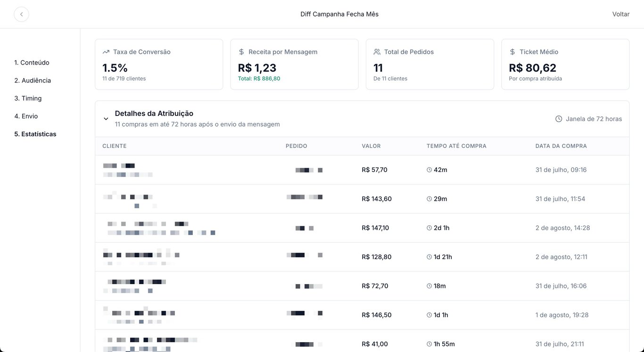Click the clock icon next to 2d 1h

pos(429,228)
